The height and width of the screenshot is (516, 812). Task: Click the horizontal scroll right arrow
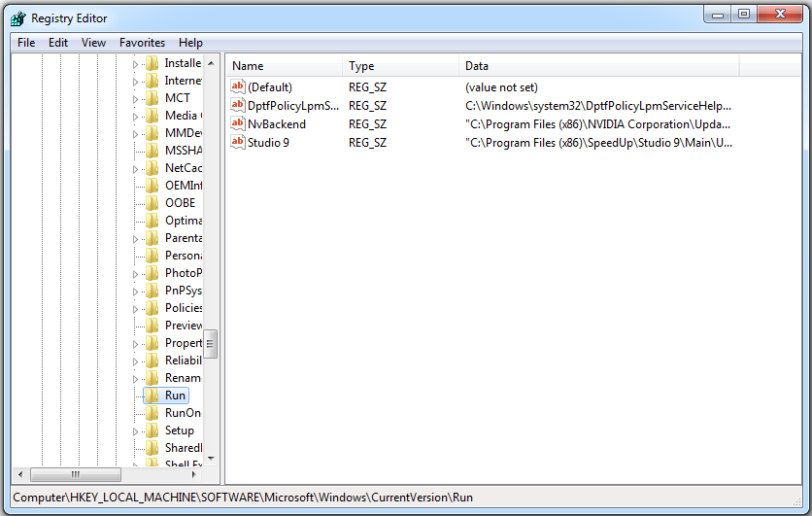tap(194, 474)
